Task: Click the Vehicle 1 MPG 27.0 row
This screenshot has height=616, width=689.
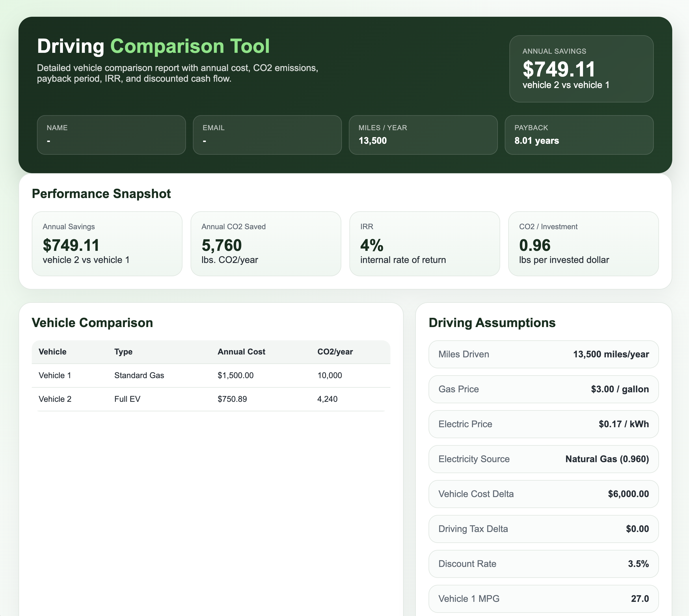Action: click(x=543, y=598)
